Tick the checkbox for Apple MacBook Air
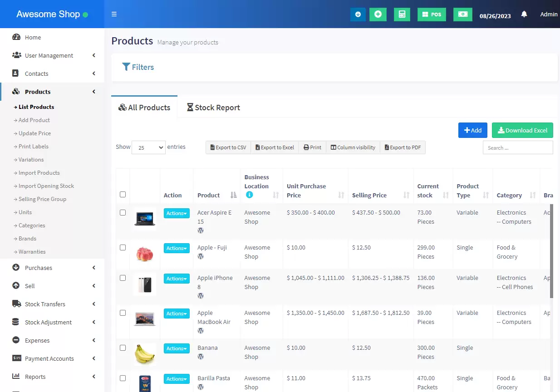560x392 pixels. [123, 313]
